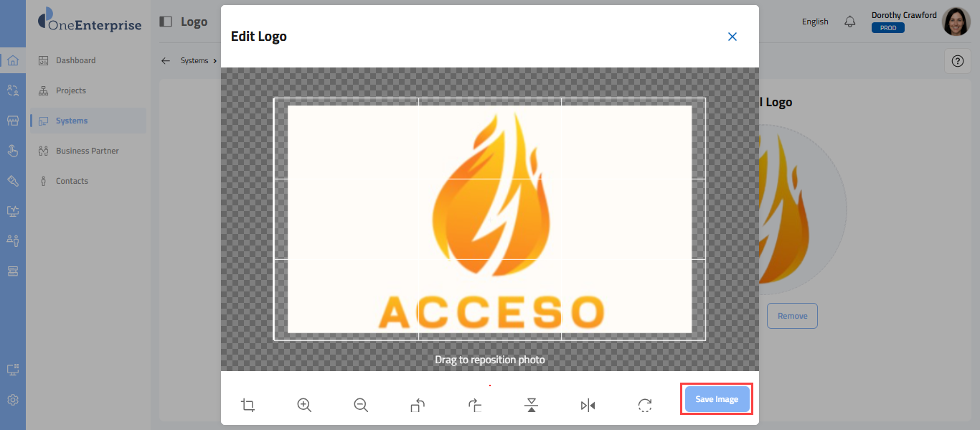Flip the image vertically
This screenshot has width=980, height=430.
coord(531,405)
